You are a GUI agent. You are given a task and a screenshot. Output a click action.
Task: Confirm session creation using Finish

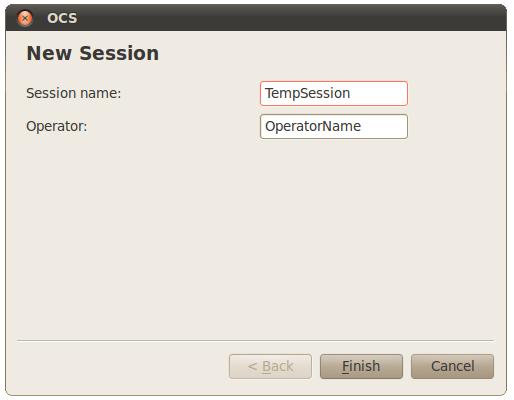point(361,366)
